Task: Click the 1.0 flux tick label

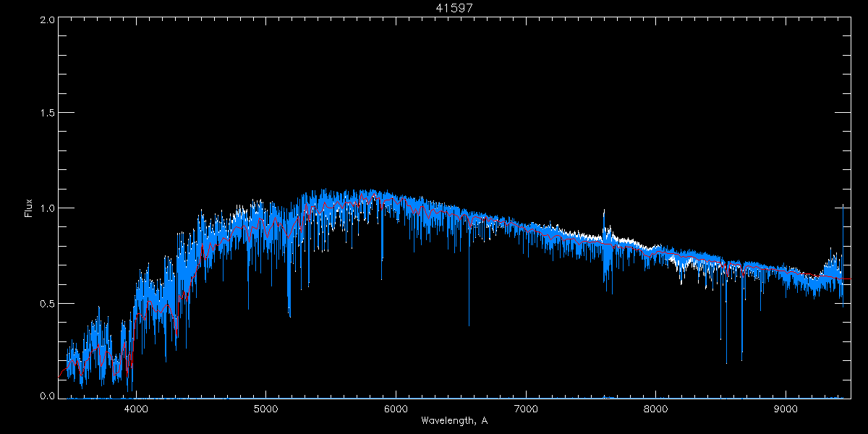Action: pos(48,208)
